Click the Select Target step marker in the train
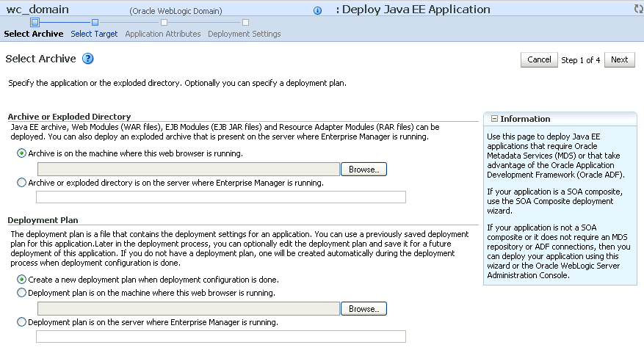644x353 pixels. point(95,22)
